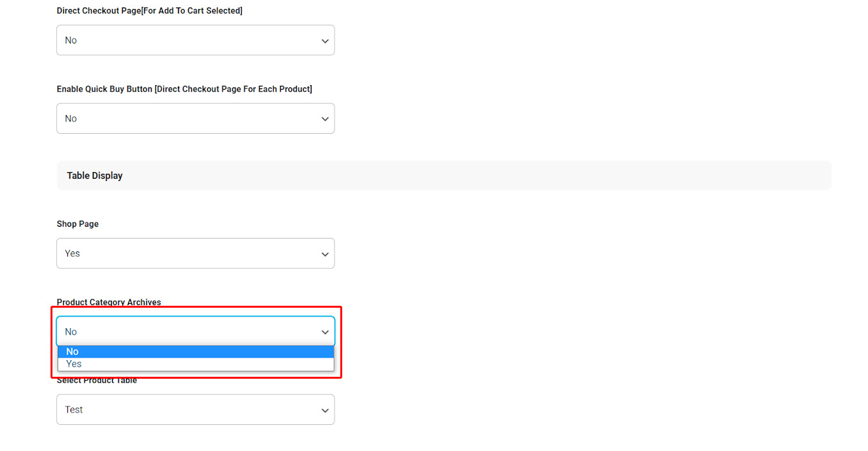Open the Enable Quick Buy Button dropdown

[x=195, y=118]
